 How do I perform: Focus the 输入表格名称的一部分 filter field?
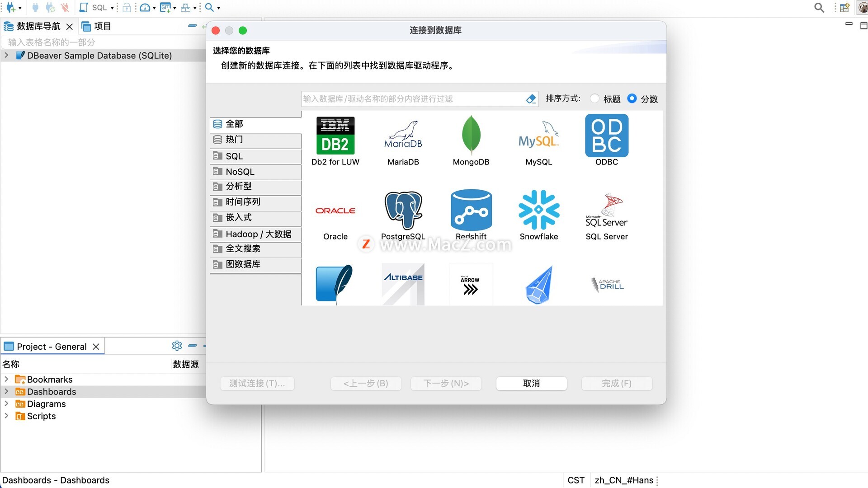coord(104,42)
